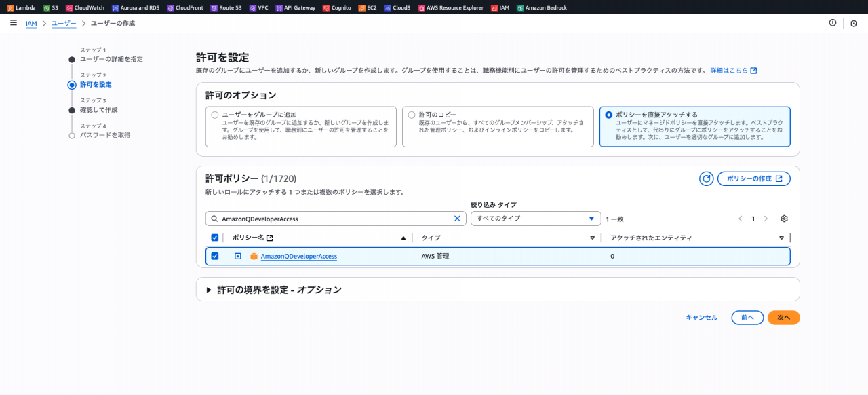The image size is (868, 395).
Task: Open the 'すべてのタイプ' filter dropdown
Action: tap(535, 219)
